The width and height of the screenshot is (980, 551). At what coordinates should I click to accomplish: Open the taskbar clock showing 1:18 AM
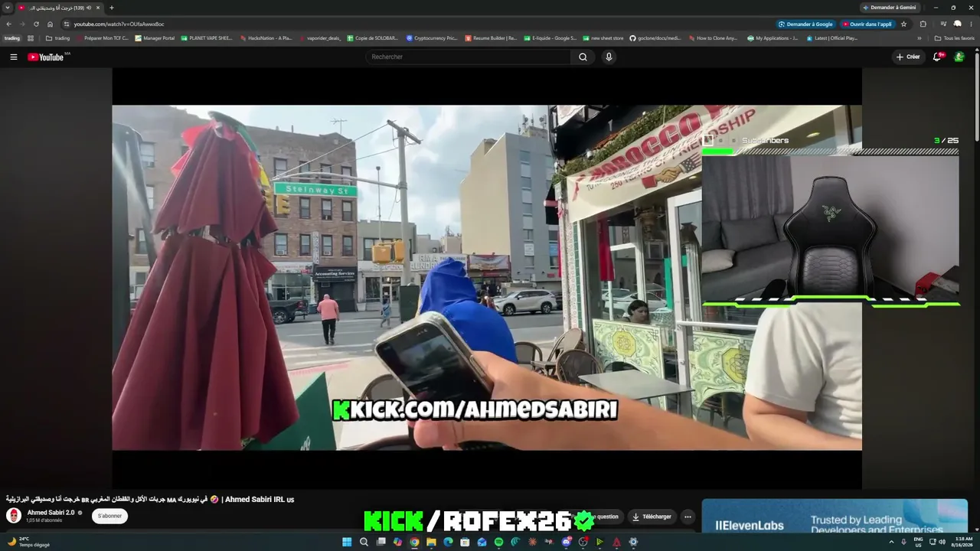coord(963,542)
